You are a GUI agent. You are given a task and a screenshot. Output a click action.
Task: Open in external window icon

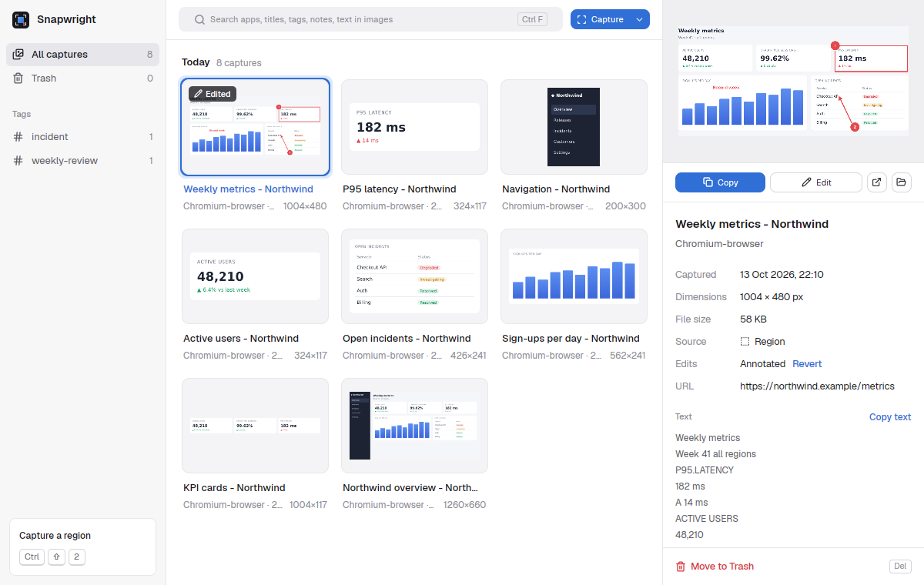[876, 182]
